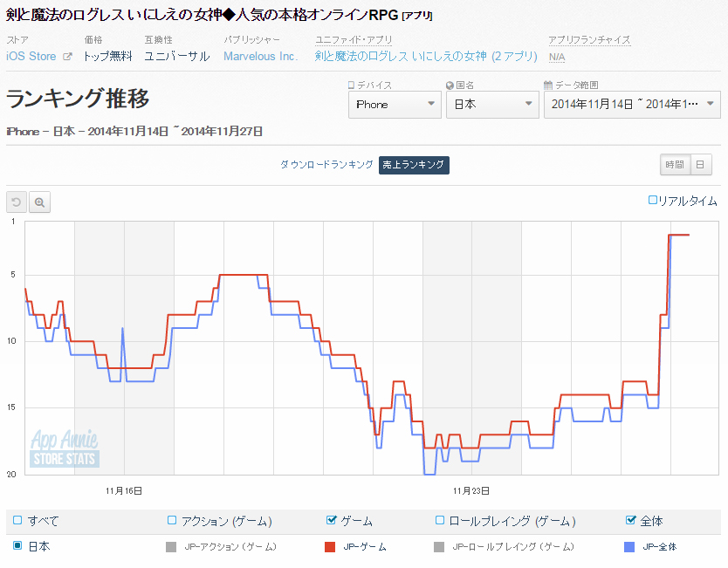Viewport: 728px width, 568px height.
Task: Click the 11月16日 axis label
Action: 124,491
